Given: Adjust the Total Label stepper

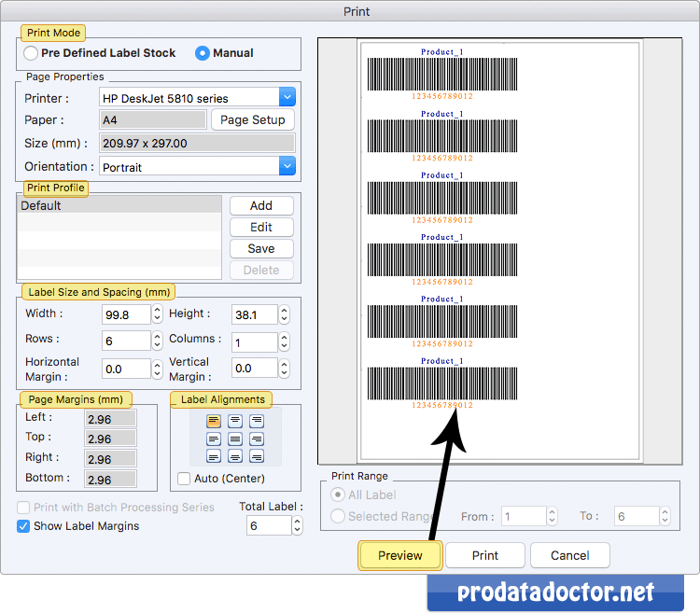Looking at the screenshot, I should [x=298, y=525].
